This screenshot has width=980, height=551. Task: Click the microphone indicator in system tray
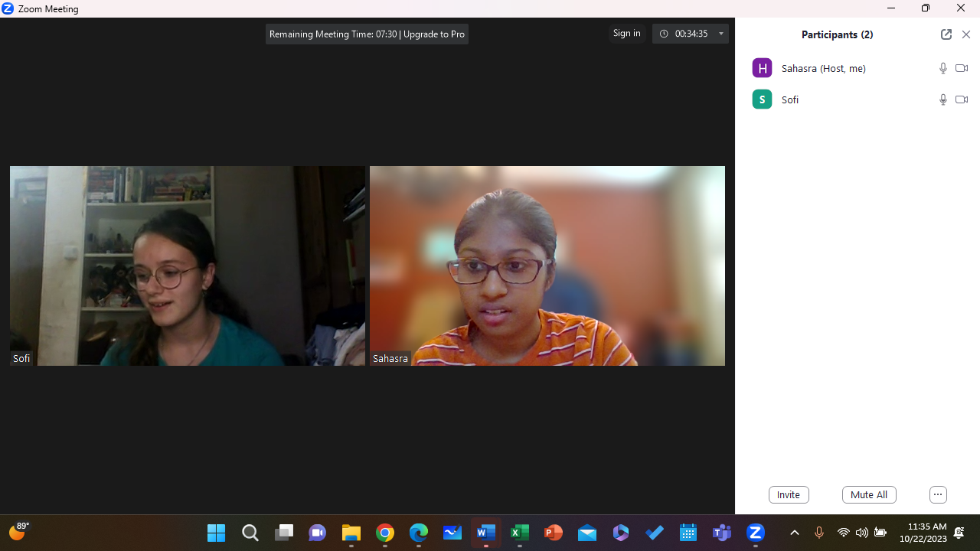(x=819, y=533)
